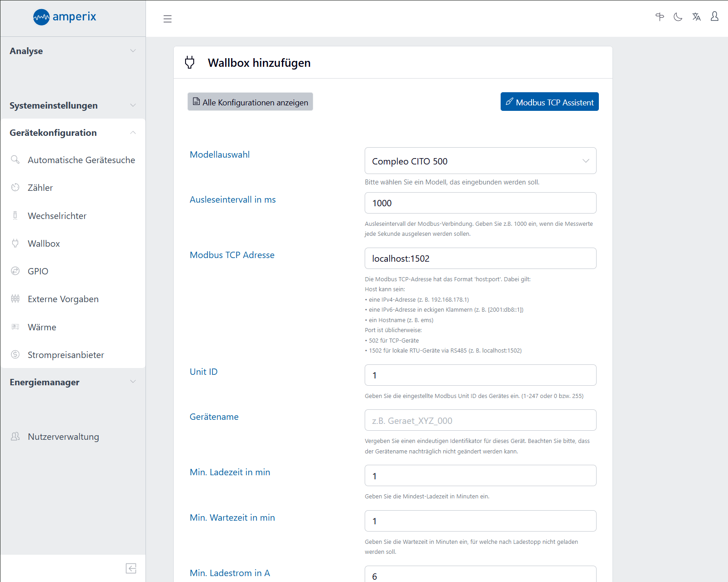This screenshot has height=582, width=728.
Task: Collapse sidebar using bottom arrow icon
Action: 131,568
